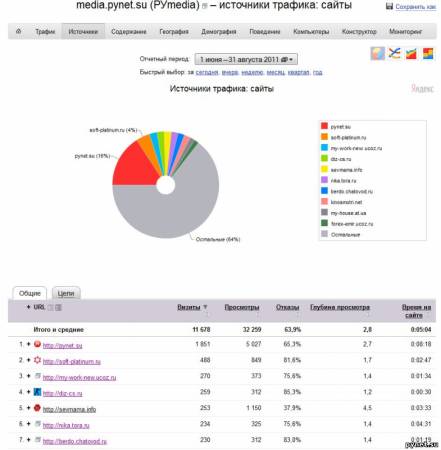The image size is (441, 450).
Task: Click the dtz-cs.ru favicon in row 4
Action: click(x=37, y=392)
